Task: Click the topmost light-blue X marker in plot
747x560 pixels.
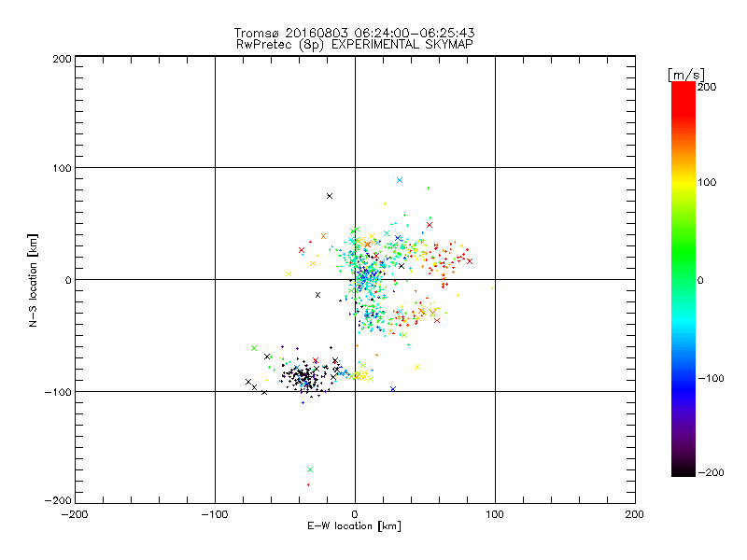Action: (x=400, y=180)
